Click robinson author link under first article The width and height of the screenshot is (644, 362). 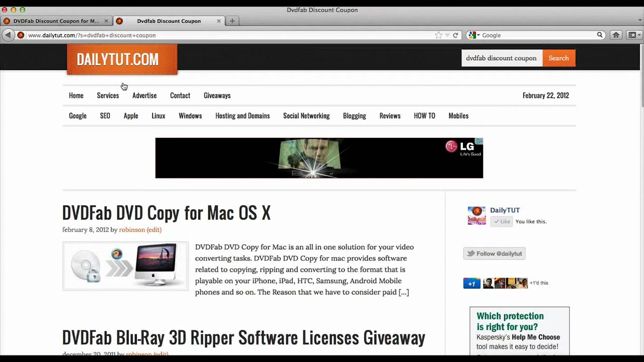pos(132,230)
